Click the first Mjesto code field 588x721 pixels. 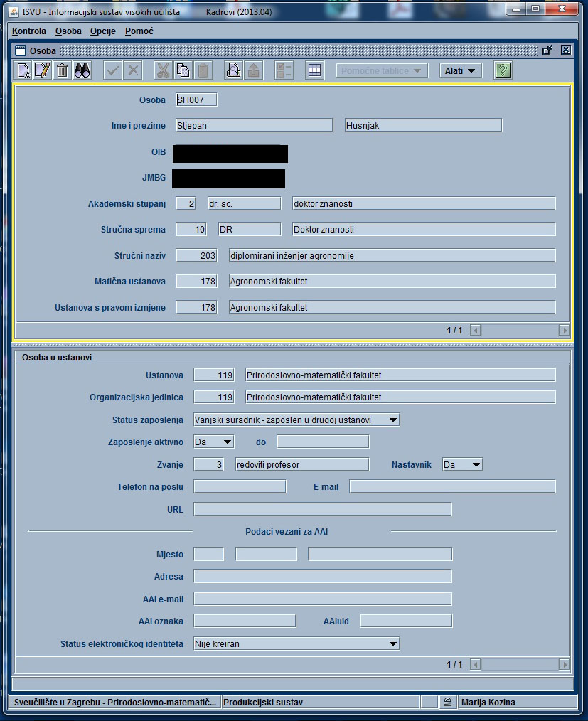click(209, 554)
